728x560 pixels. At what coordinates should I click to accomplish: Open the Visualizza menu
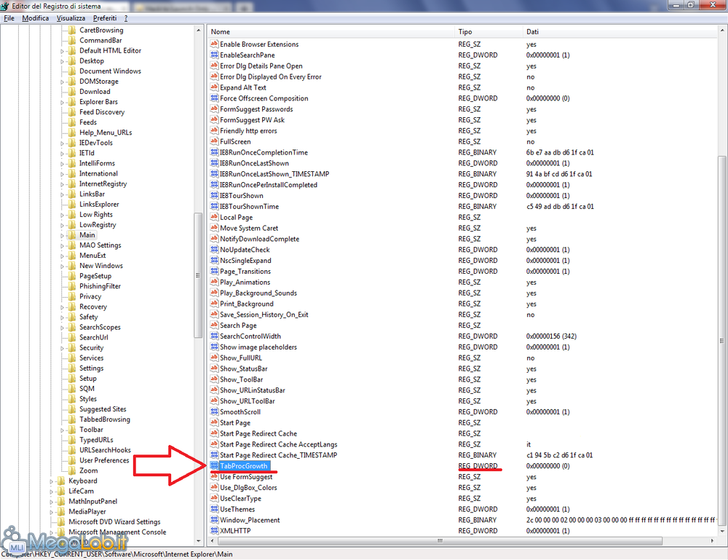[x=71, y=18]
